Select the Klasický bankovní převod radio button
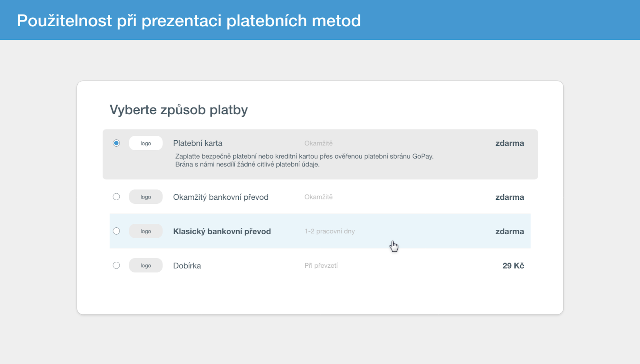The width and height of the screenshot is (640, 364). click(116, 231)
